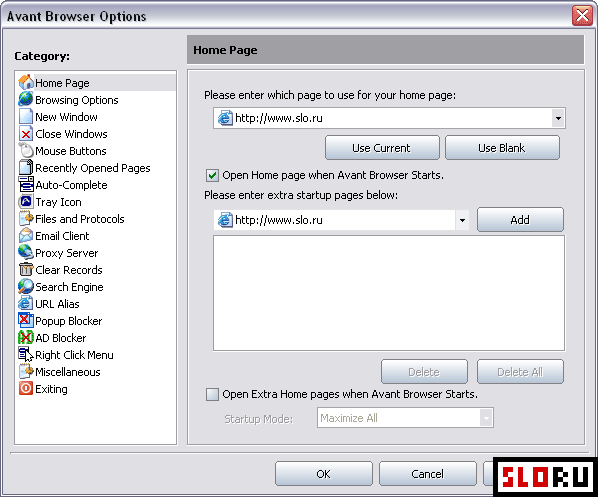
Task: Expand the Startup Mode Maximize All dropdown
Action: pyautogui.click(x=405, y=418)
